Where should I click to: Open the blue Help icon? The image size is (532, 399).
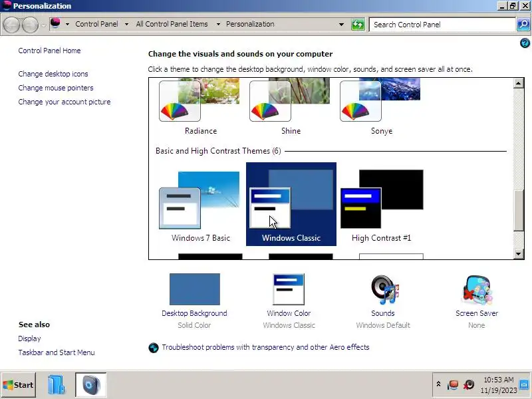coord(525,43)
